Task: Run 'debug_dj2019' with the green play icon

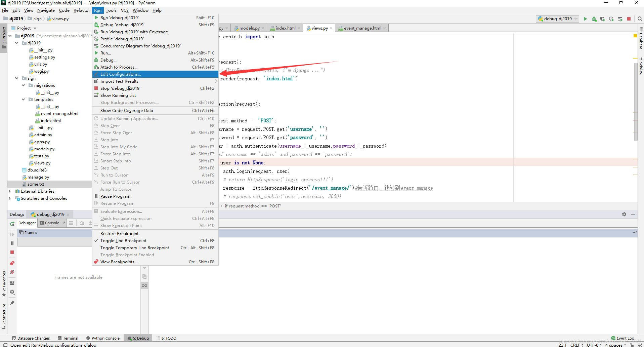Action: [586, 19]
